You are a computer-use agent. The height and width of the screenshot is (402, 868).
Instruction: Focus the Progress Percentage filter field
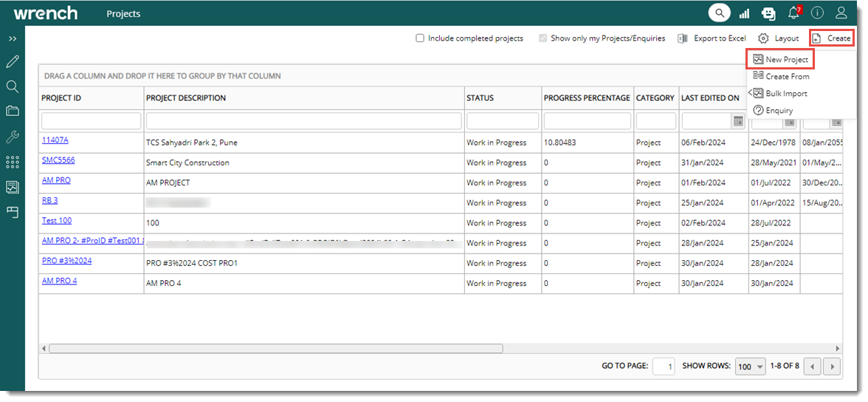[x=588, y=121]
